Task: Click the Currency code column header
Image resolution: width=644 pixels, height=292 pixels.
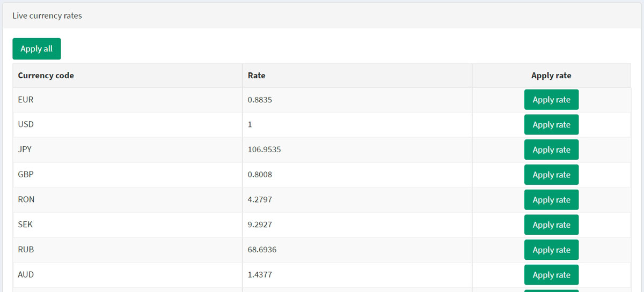Action: tap(46, 76)
